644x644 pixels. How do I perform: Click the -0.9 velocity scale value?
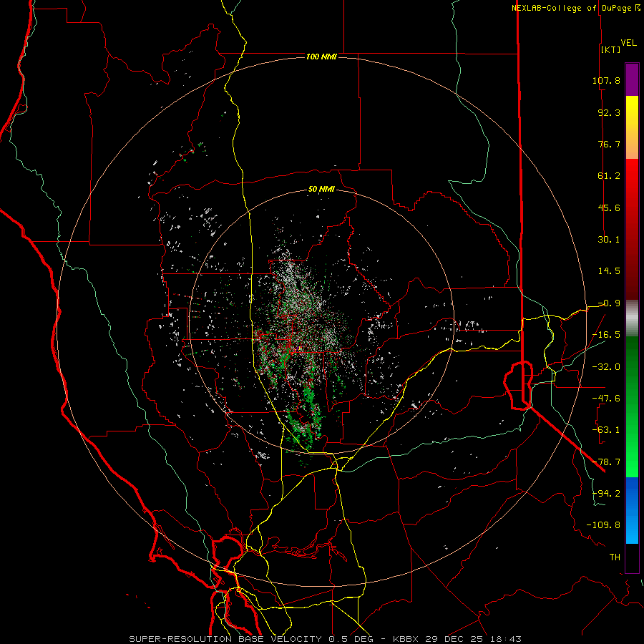(609, 303)
